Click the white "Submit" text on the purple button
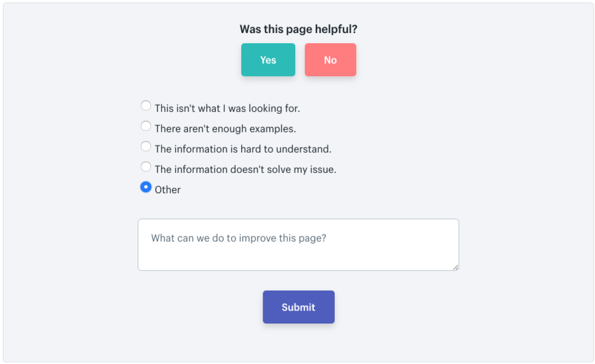 298,307
